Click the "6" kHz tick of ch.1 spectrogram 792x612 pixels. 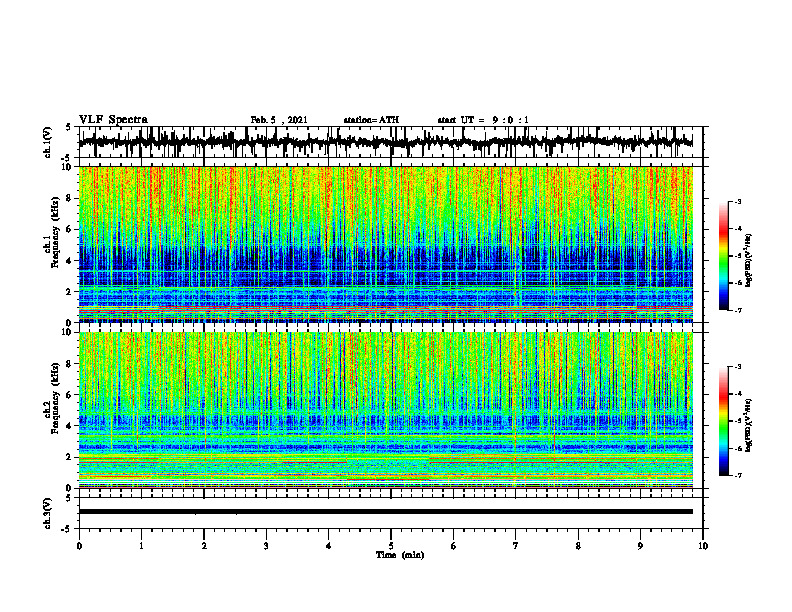pos(70,229)
